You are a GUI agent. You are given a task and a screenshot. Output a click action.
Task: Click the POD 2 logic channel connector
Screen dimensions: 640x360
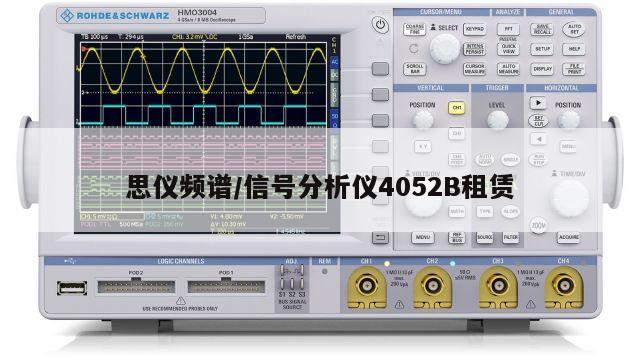[136, 287]
